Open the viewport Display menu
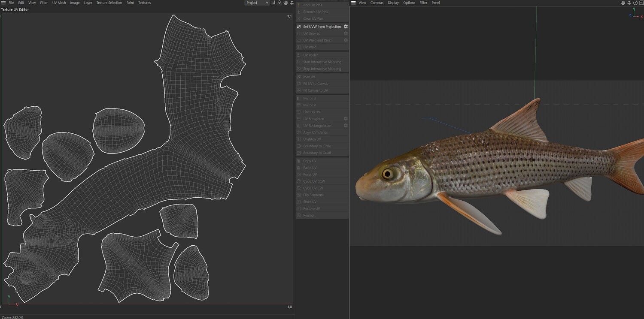This screenshot has height=319, width=644. [x=393, y=3]
